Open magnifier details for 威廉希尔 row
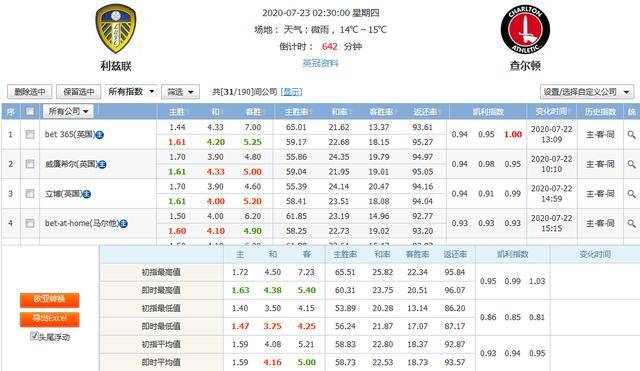This screenshot has height=371, width=640. tap(631, 164)
